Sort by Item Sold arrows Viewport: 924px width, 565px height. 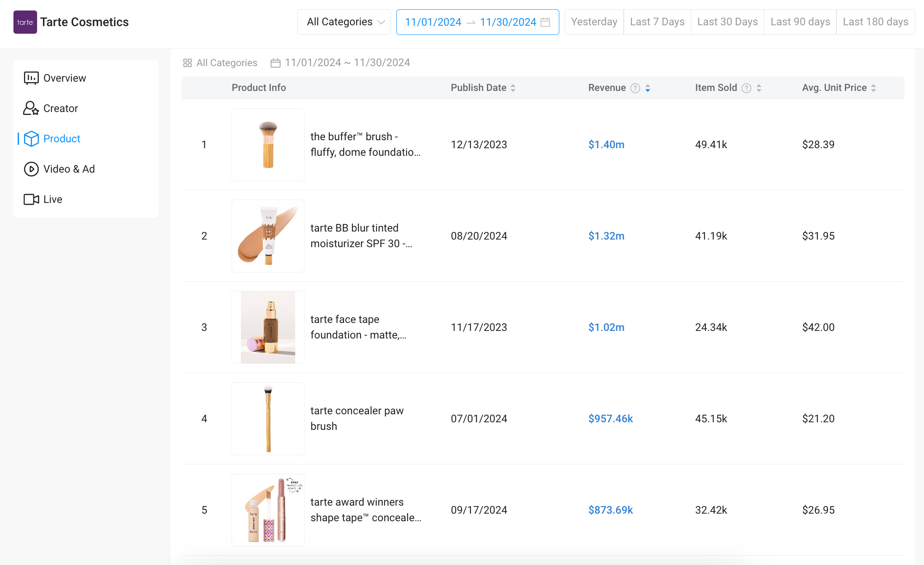pyautogui.click(x=759, y=88)
